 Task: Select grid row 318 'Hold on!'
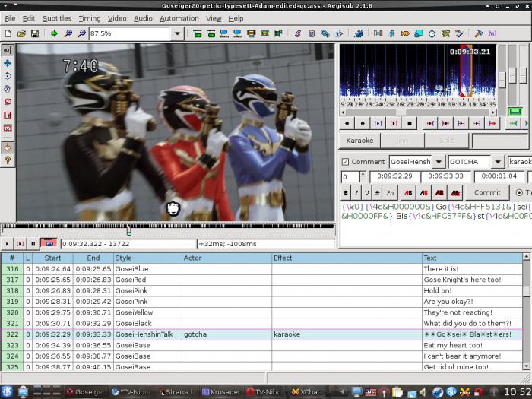pyautogui.click(x=261, y=291)
